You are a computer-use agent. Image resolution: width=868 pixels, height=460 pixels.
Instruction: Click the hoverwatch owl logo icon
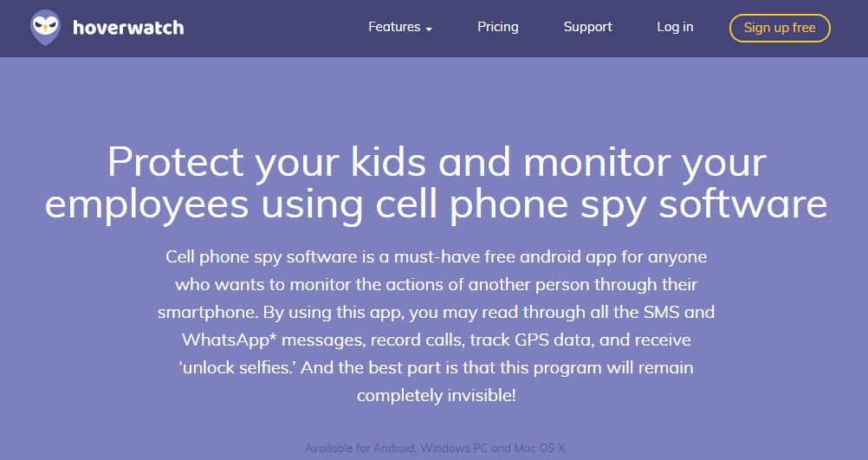(x=46, y=28)
